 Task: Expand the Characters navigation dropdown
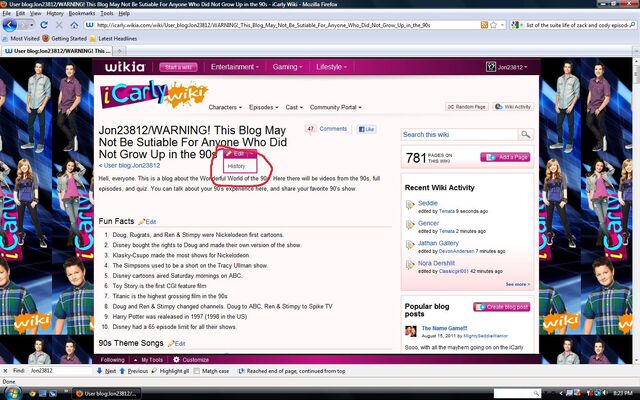click(225, 107)
